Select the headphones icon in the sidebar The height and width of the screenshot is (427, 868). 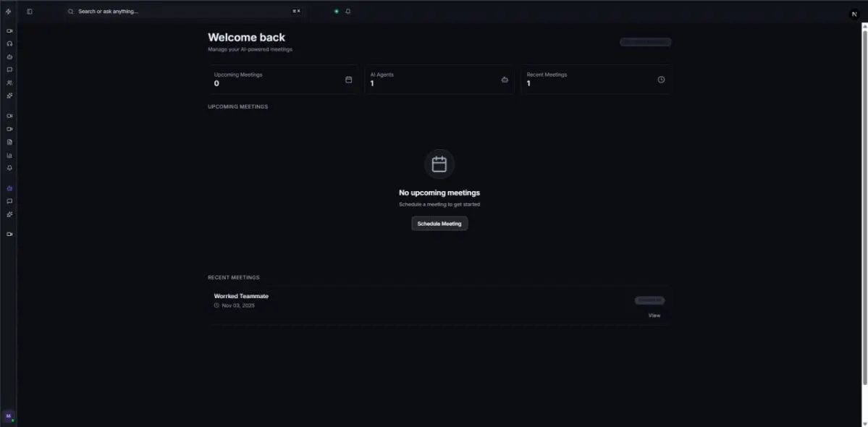(9, 43)
